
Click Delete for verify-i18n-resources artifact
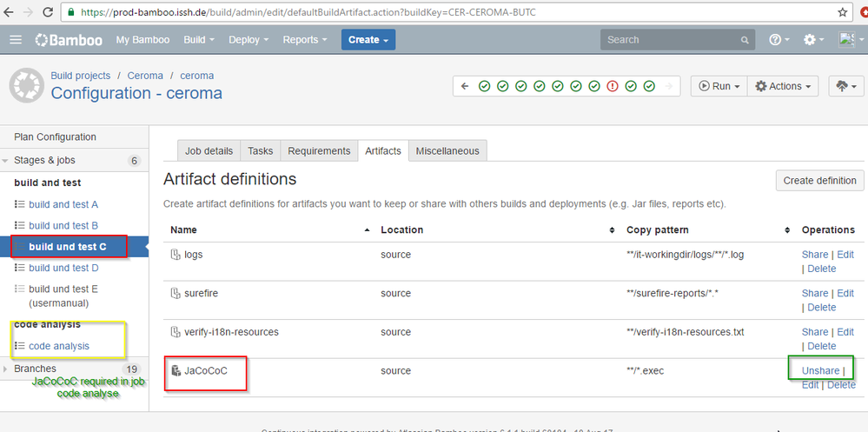[821, 346]
